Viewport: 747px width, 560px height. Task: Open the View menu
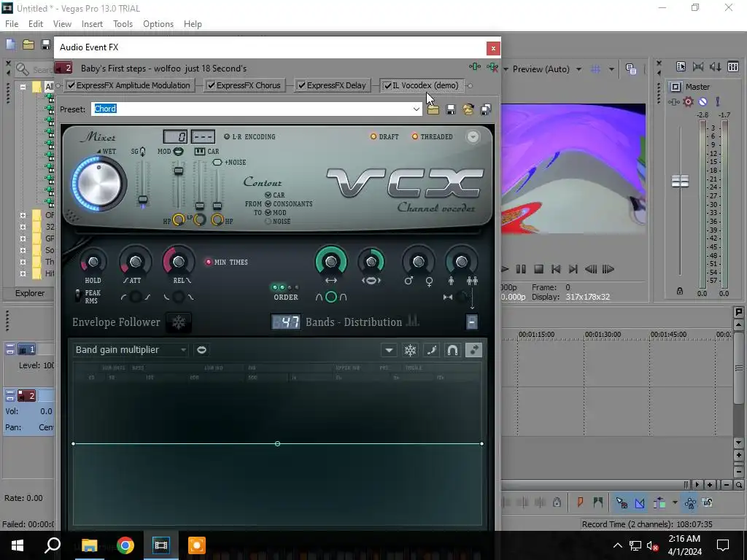point(62,24)
